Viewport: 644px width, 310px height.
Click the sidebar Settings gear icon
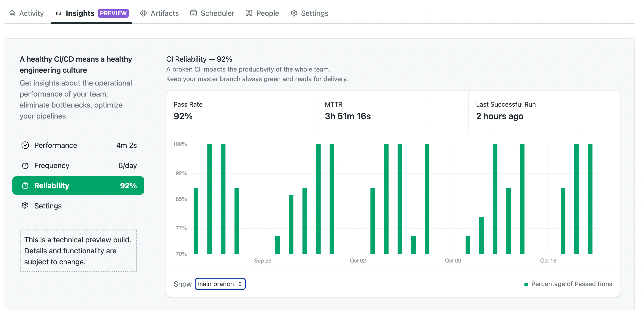pos(25,205)
